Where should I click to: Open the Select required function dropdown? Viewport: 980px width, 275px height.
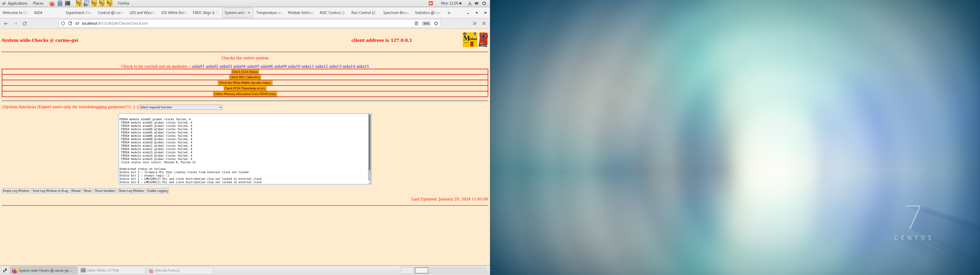[x=180, y=107]
